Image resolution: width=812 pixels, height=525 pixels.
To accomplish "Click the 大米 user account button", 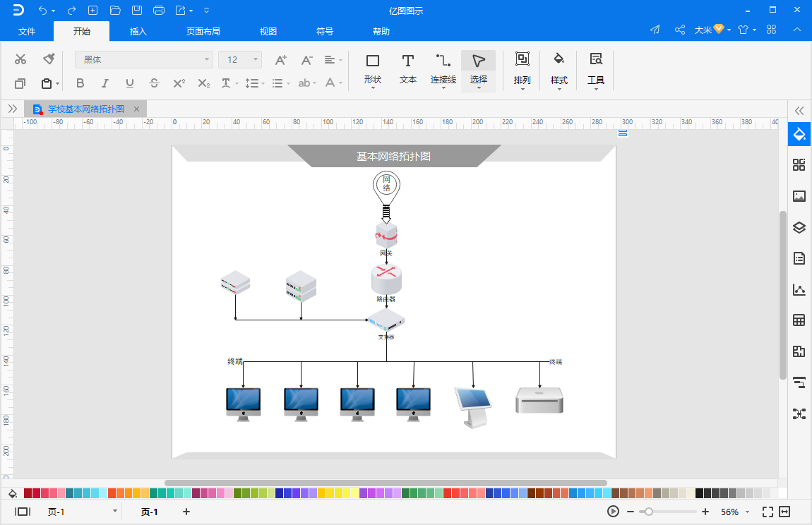I will tap(712, 30).
